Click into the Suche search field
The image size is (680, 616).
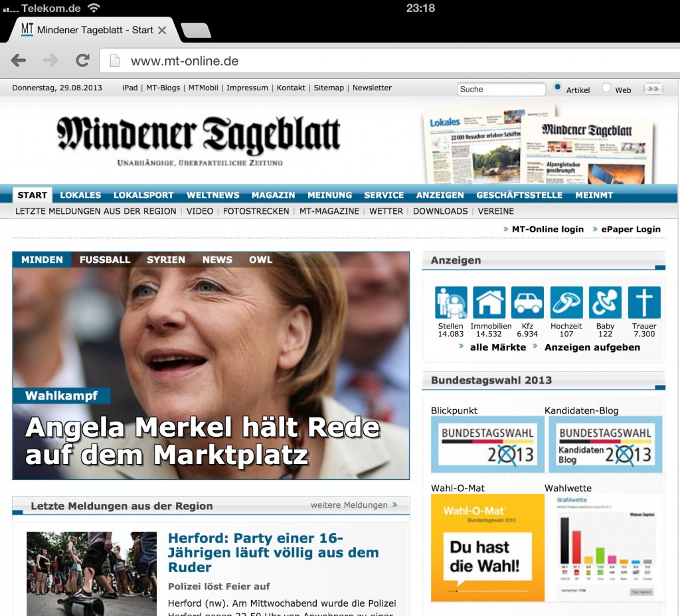pos(501,89)
